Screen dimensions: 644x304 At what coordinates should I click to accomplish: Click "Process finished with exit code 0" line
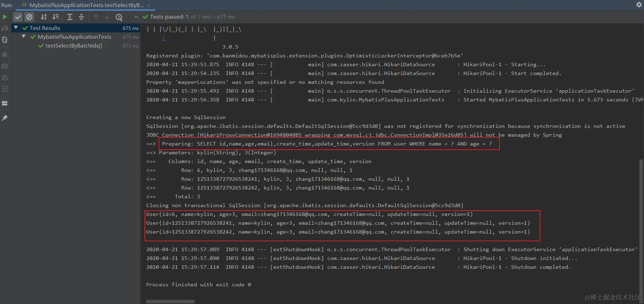[x=199, y=285]
